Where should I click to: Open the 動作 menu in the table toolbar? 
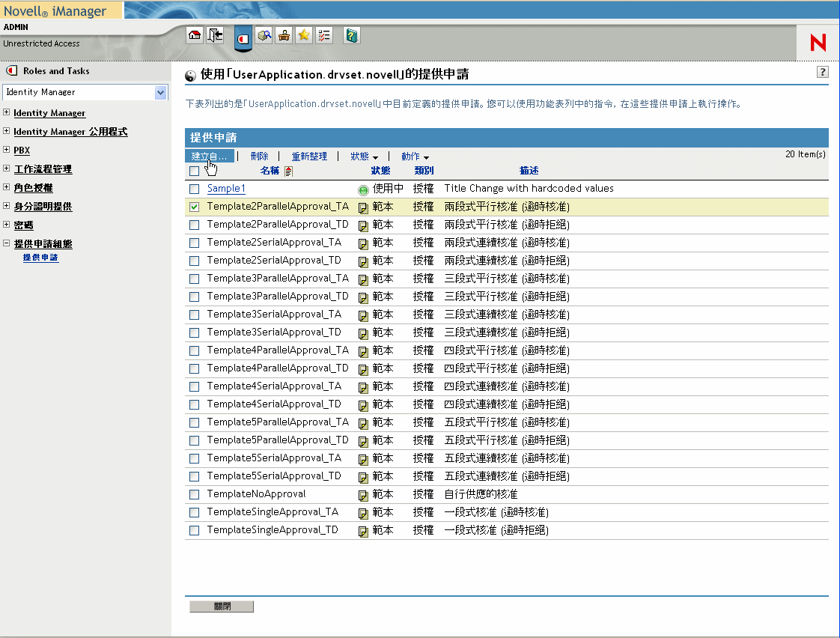(415, 157)
